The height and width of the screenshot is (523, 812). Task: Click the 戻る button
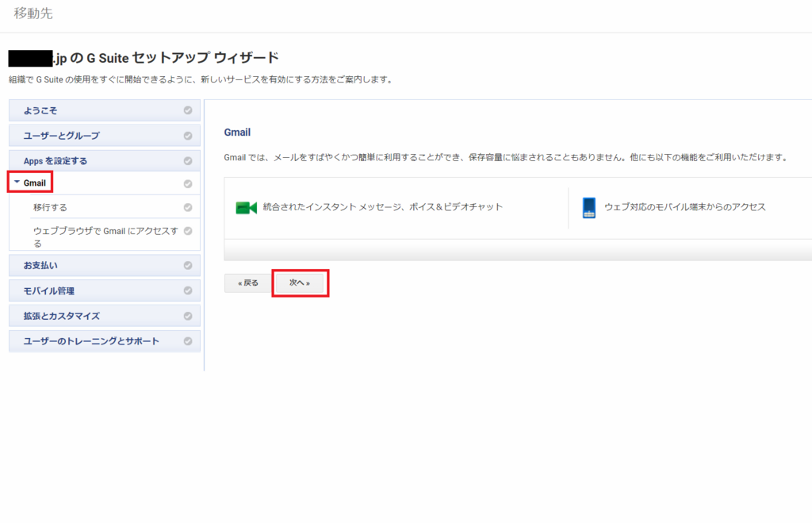click(x=248, y=283)
